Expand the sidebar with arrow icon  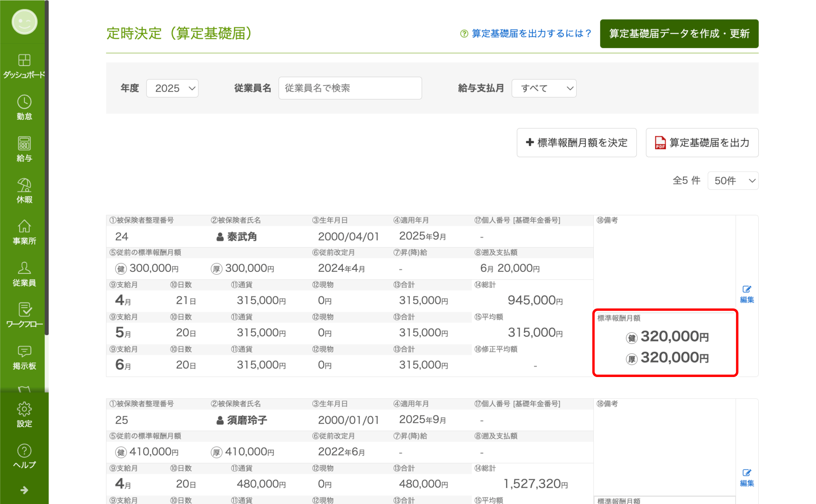pos(24,490)
